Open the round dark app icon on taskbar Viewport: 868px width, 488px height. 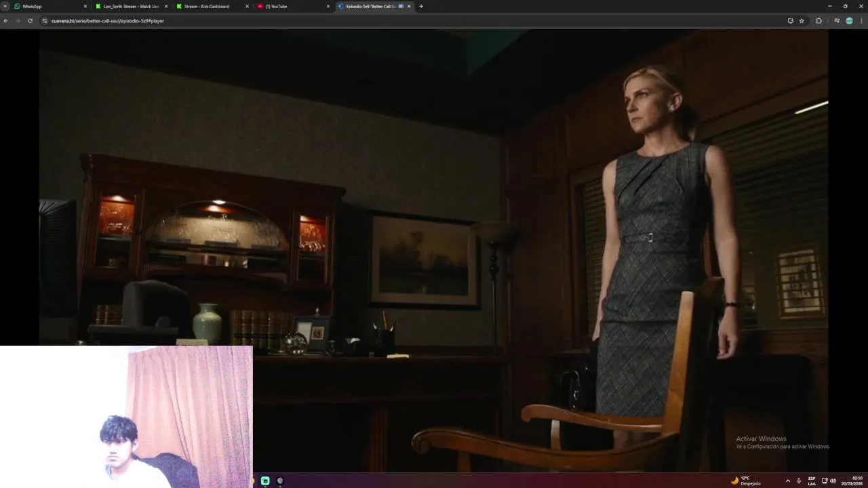point(280,481)
